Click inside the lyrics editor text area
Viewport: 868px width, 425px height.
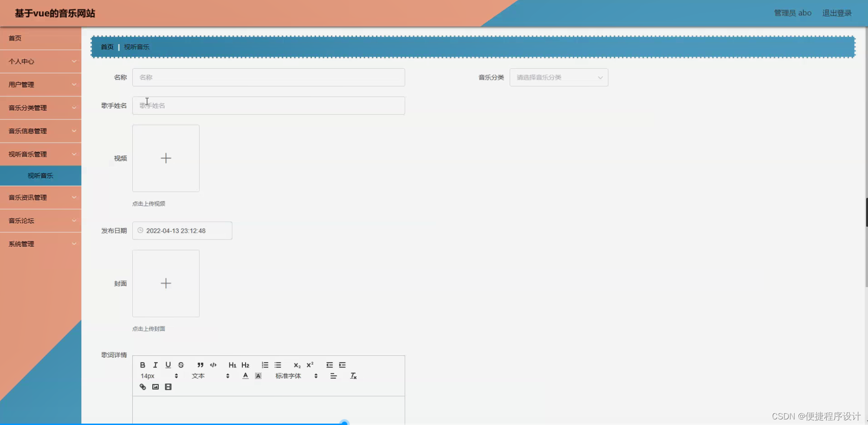point(269,410)
